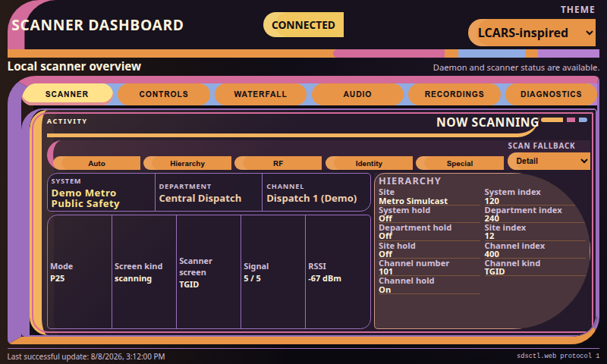Click the Channel index value '400'

coord(492,254)
